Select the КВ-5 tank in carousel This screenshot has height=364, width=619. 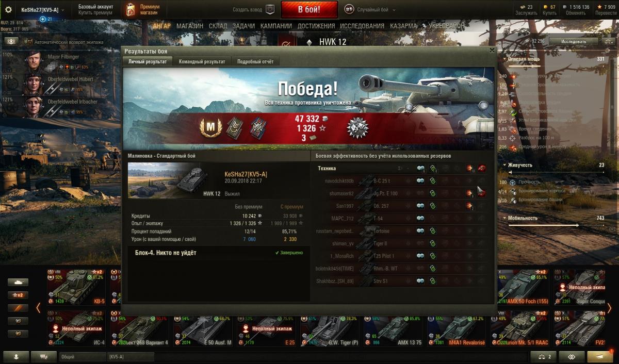click(x=76, y=287)
